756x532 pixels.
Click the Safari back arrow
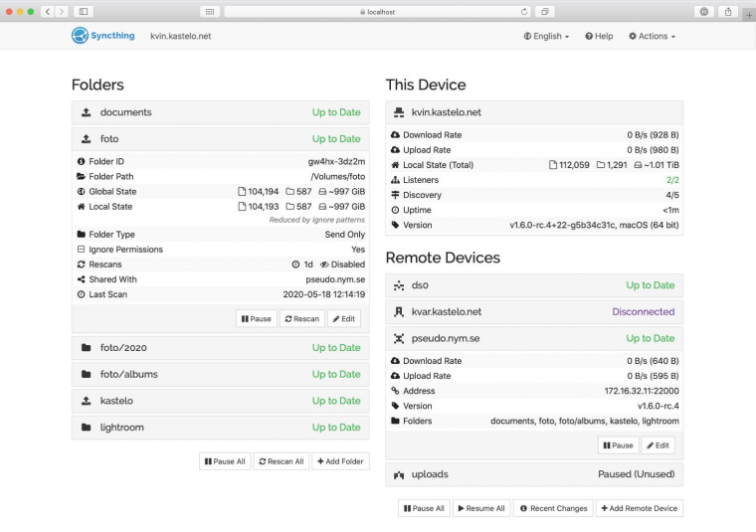47,11
